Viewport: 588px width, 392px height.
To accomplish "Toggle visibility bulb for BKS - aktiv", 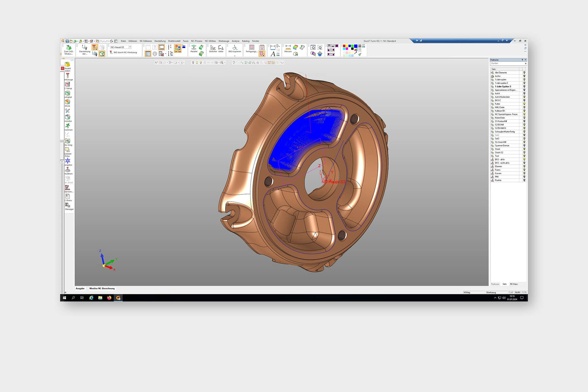I will tap(524, 159).
